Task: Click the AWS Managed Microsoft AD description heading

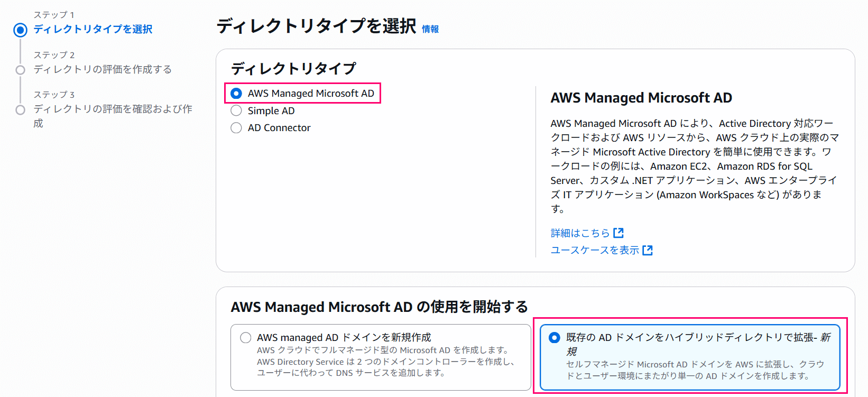Action: pyautogui.click(x=641, y=98)
